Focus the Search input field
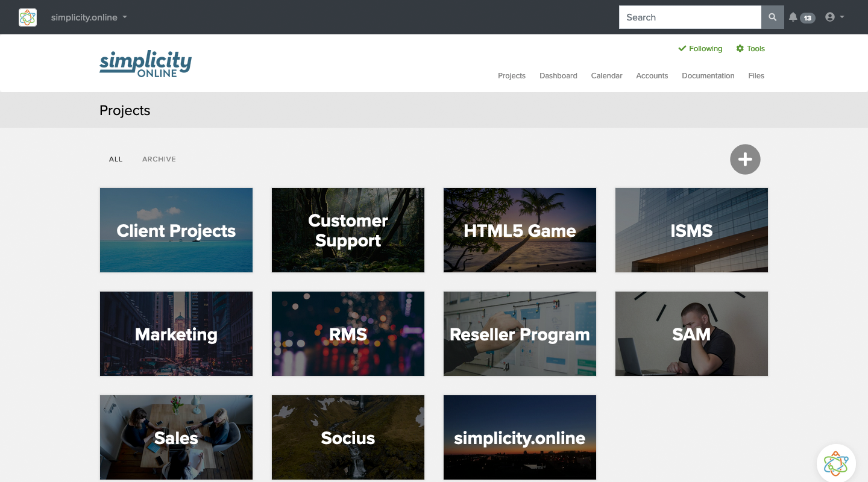This screenshot has height=482, width=868. pyautogui.click(x=690, y=17)
